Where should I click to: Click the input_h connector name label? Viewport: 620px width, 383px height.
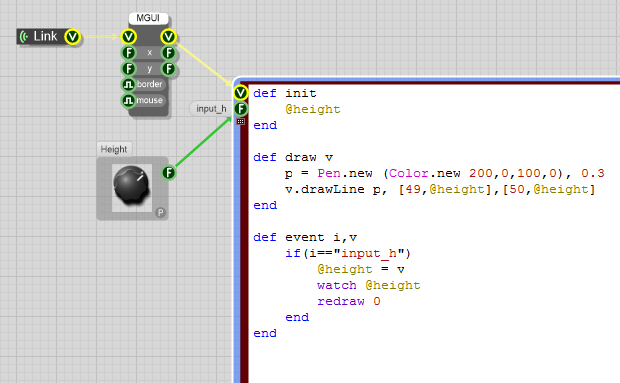click(x=211, y=109)
